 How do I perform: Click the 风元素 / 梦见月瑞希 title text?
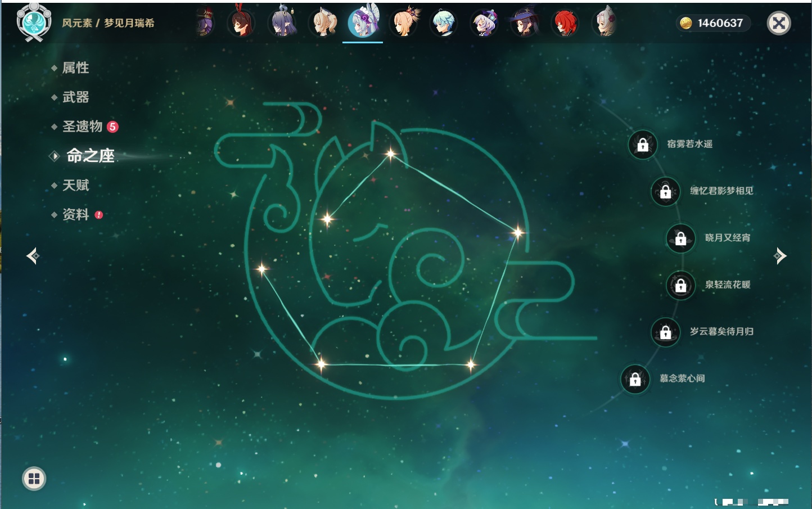[x=108, y=23]
